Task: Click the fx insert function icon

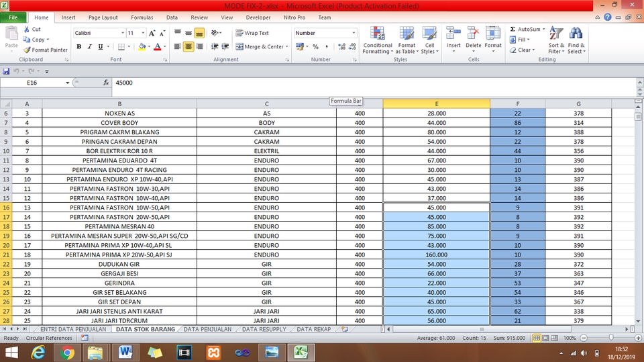Action: pyautogui.click(x=106, y=83)
